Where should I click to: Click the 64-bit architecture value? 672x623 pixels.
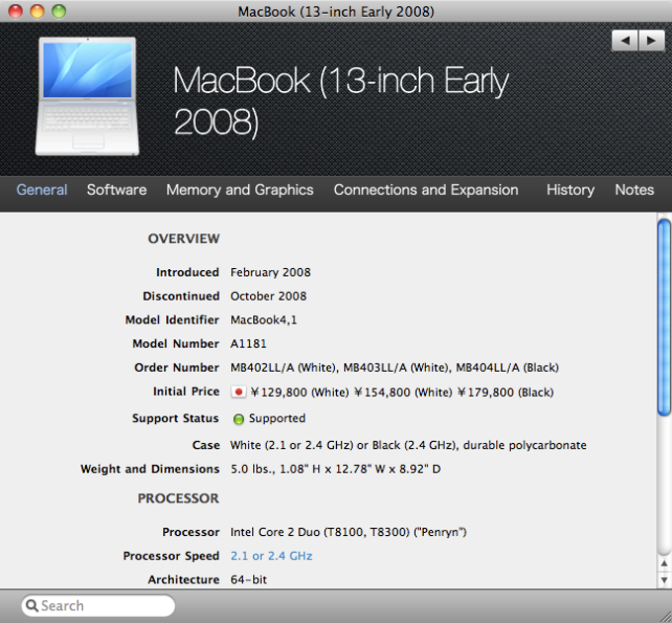(249, 579)
